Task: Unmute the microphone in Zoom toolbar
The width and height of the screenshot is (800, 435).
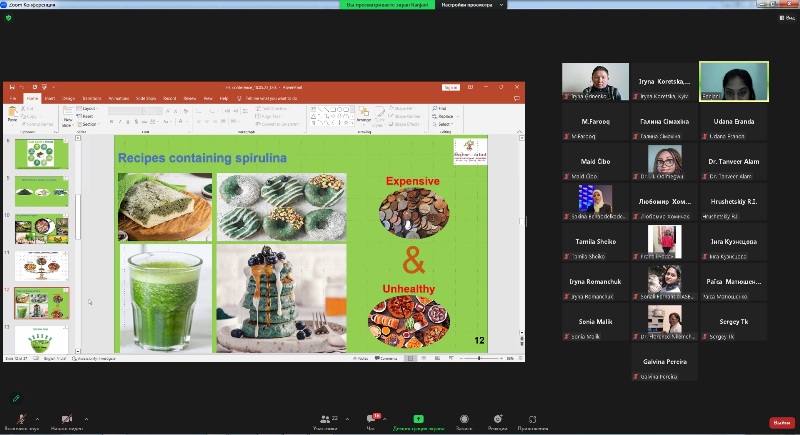Action: point(20,419)
